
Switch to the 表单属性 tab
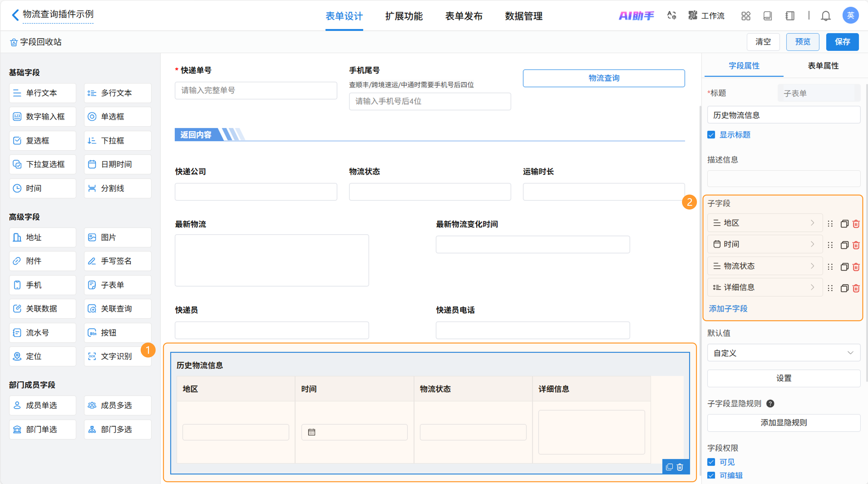[822, 66]
